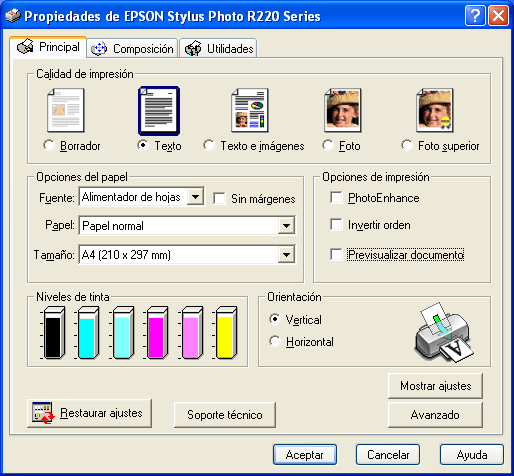Open the Avanzado settings button

click(435, 415)
